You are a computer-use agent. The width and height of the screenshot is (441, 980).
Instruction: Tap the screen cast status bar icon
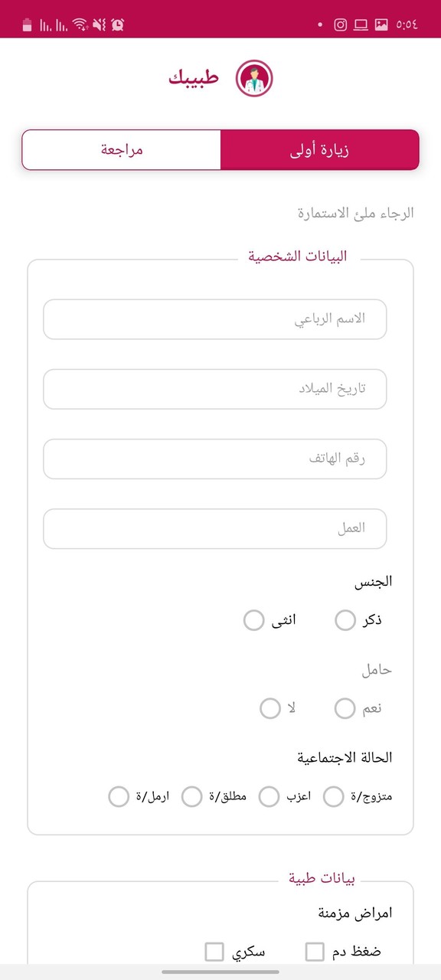[360, 24]
